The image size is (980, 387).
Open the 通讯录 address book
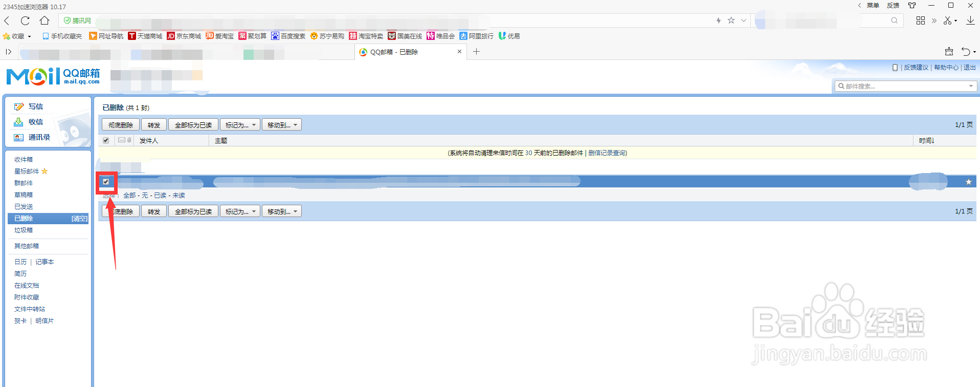tap(39, 137)
